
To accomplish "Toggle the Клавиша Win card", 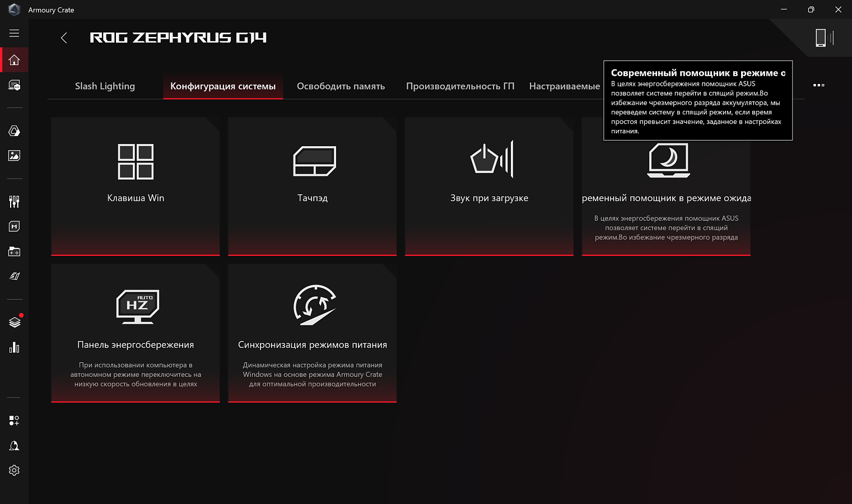I will point(135,186).
